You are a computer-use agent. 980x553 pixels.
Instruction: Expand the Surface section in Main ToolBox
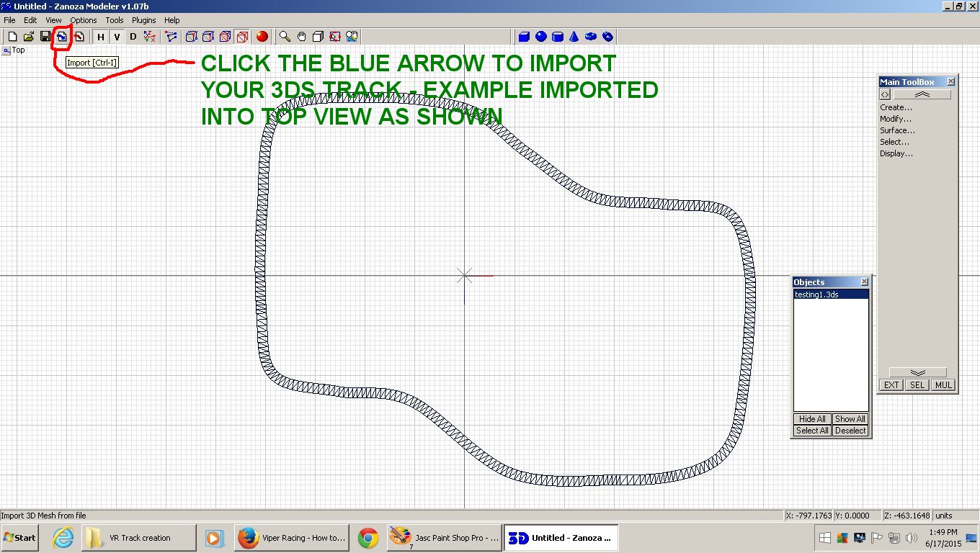[897, 130]
